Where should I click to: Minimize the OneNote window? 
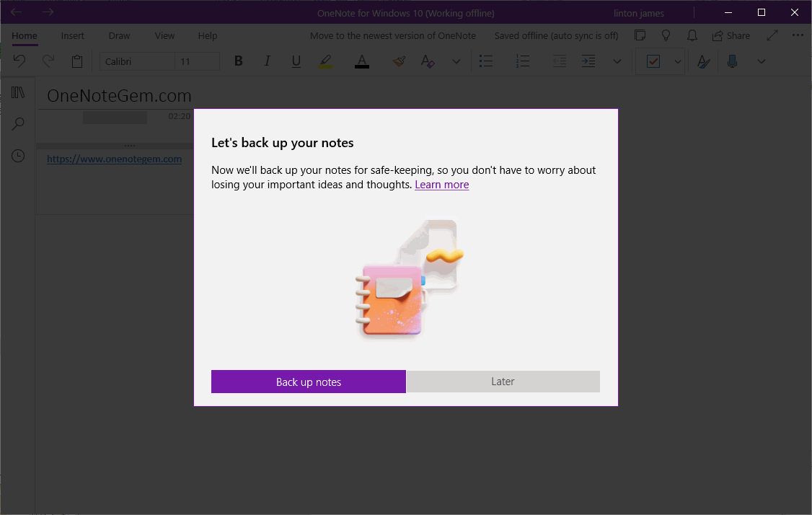728,12
